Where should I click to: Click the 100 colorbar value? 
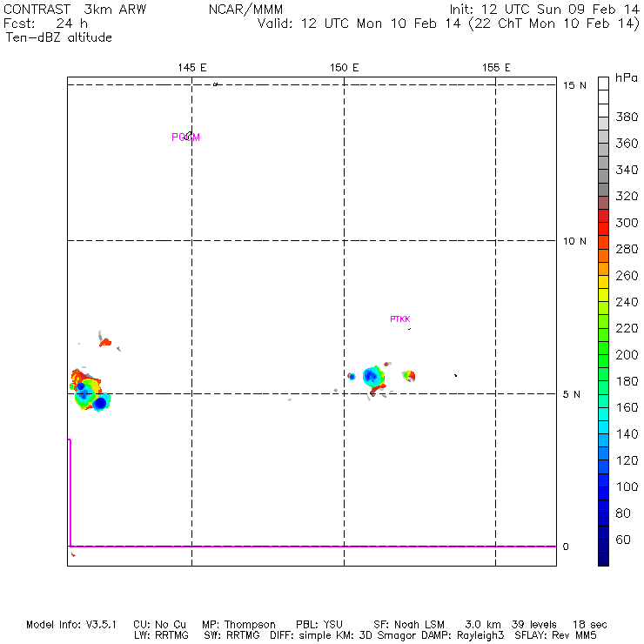627,486
